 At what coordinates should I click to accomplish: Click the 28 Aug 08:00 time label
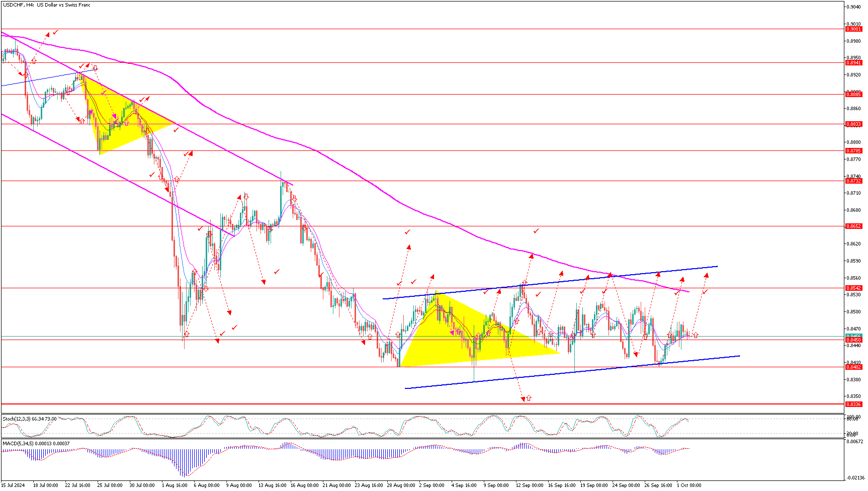click(x=401, y=485)
